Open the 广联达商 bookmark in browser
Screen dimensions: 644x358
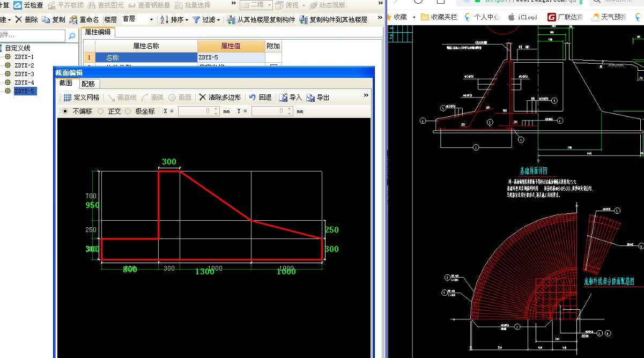(565, 17)
